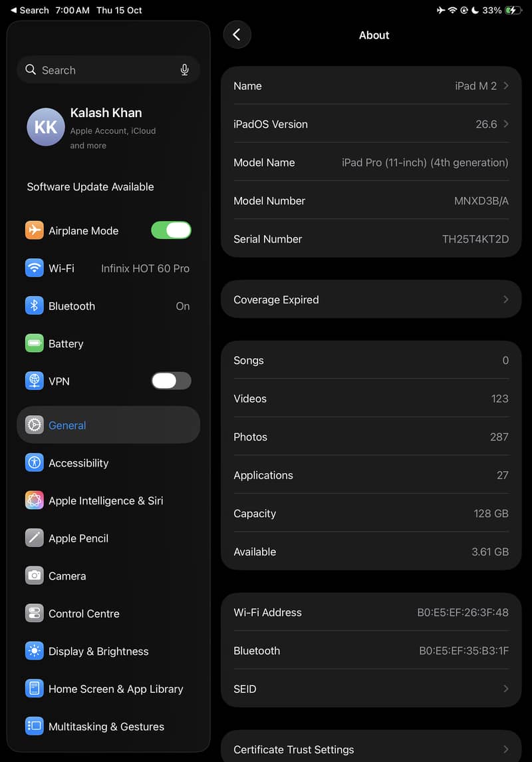Tap the 33% battery percentage
532x762 pixels.
pyautogui.click(x=491, y=10)
